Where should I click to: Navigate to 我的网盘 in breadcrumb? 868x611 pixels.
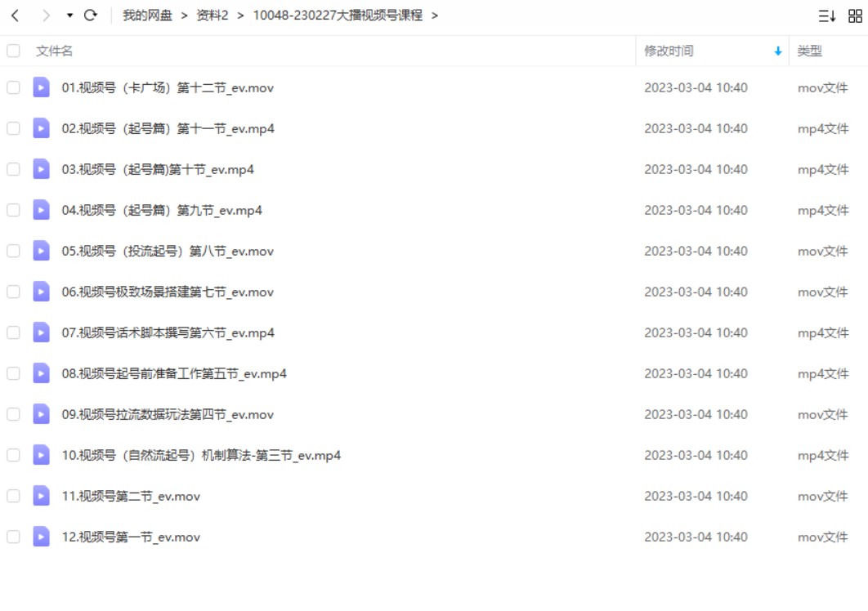point(147,16)
